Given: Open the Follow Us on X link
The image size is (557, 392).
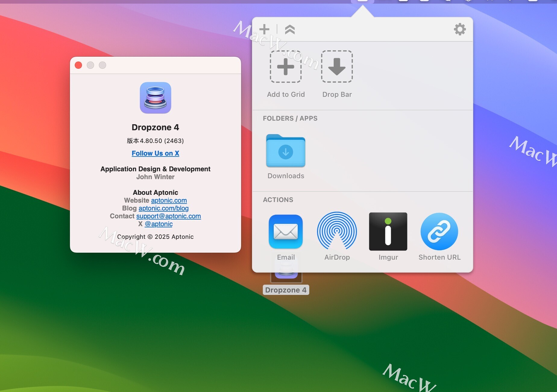Looking at the screenshot, I should click(156, 153).
